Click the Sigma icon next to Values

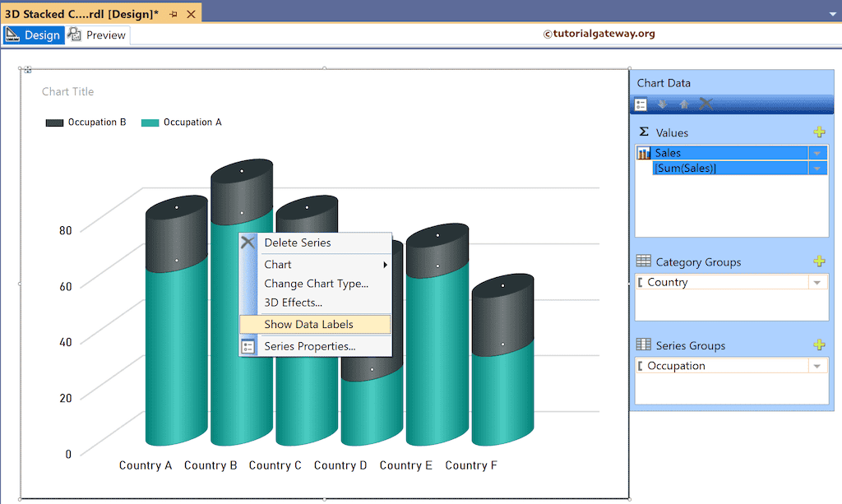(x=642, y=132)
